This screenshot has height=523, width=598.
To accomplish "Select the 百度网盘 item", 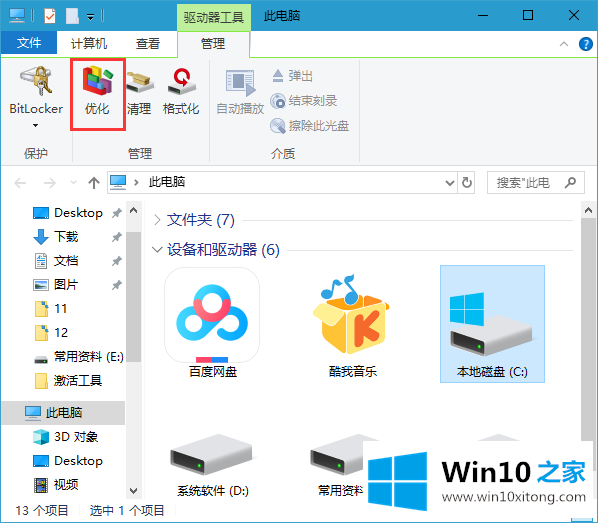I will coord(212,323).
